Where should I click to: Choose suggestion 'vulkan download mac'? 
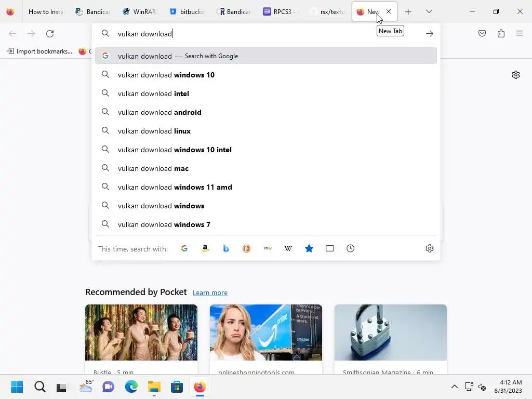click(266, 169)
